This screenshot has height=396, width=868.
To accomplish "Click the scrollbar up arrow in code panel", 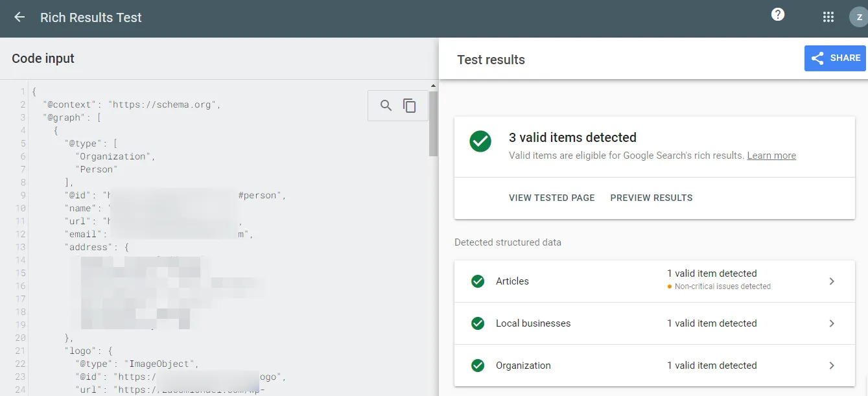I will point(433,86).
